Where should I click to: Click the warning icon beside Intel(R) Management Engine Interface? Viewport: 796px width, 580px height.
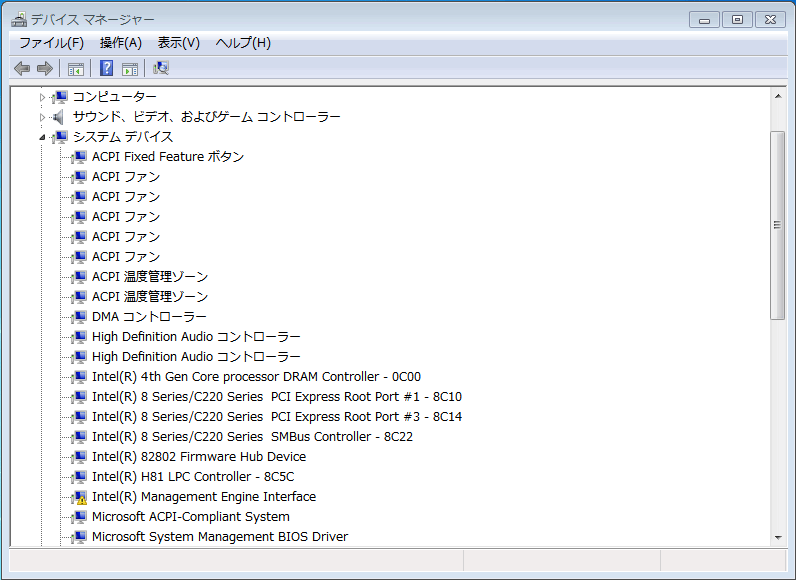point(79,497)
